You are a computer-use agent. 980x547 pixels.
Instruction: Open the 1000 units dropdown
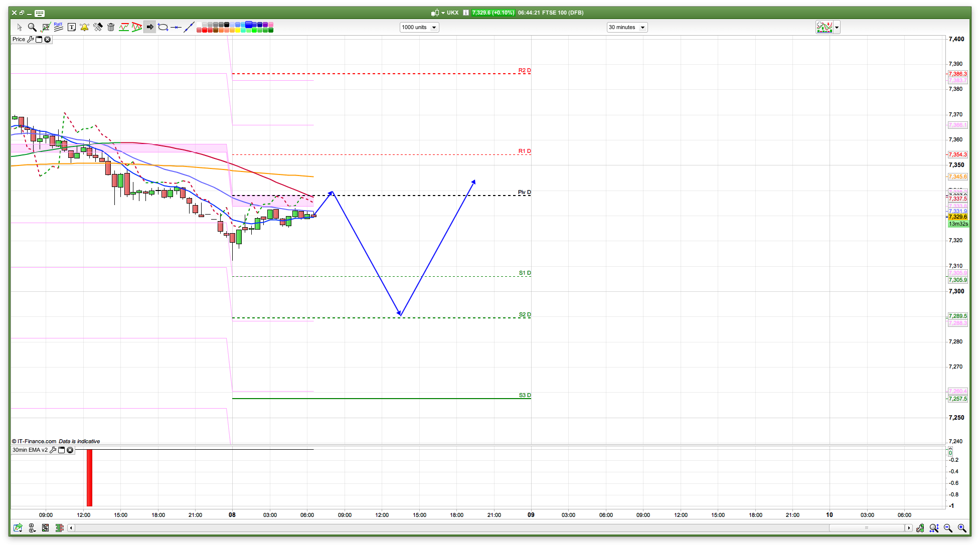419,27
